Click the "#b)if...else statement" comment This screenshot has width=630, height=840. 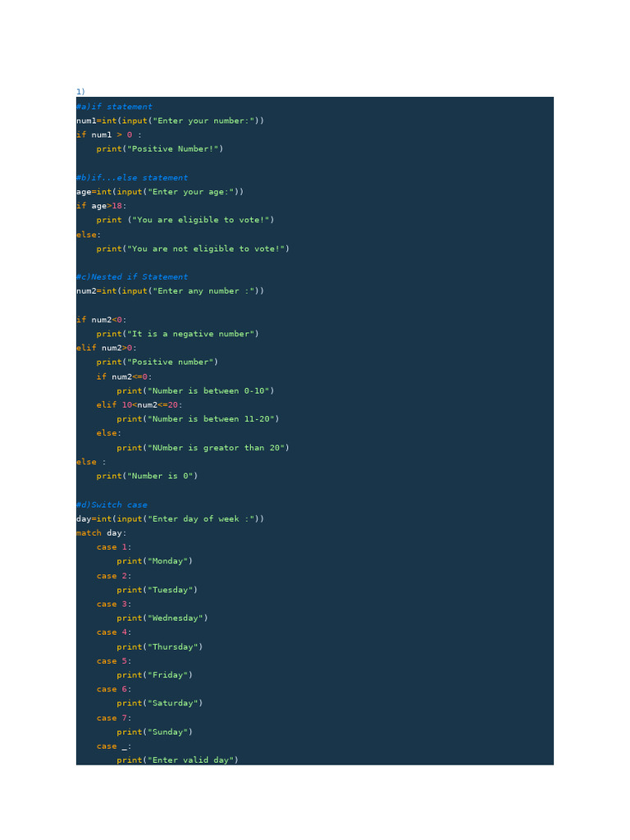point(132,178)
